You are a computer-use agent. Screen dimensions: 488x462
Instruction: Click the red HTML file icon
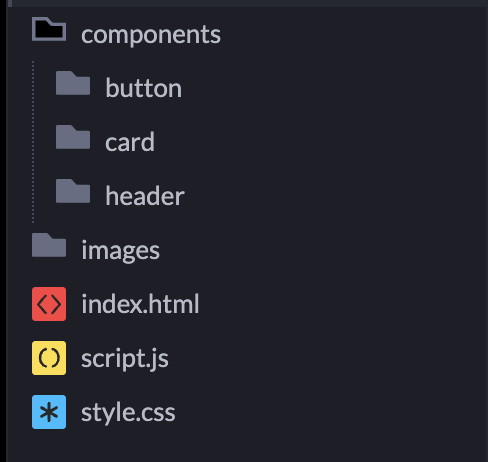[x=49, y=304]
